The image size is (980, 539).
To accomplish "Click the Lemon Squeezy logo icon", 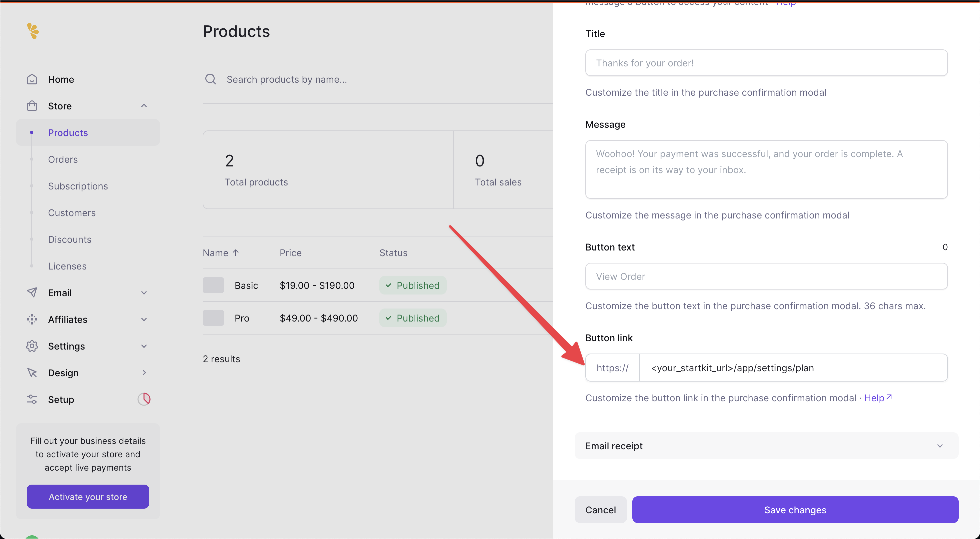I will pos(33,31).
